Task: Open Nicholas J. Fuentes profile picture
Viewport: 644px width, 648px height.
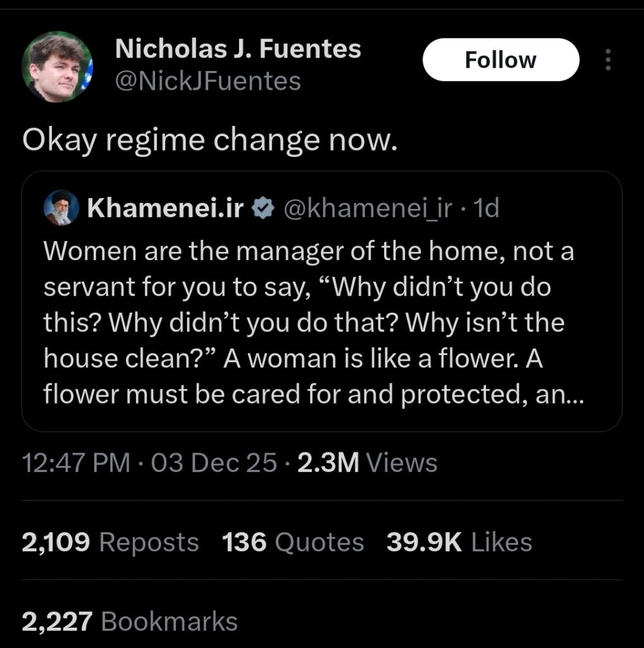Action: [58, 66]
